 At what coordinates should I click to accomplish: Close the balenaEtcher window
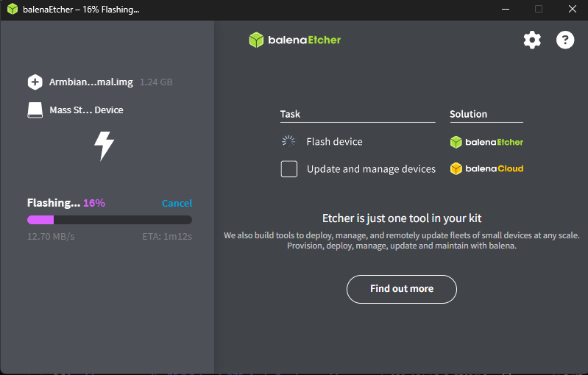click(x=572, y=10)
